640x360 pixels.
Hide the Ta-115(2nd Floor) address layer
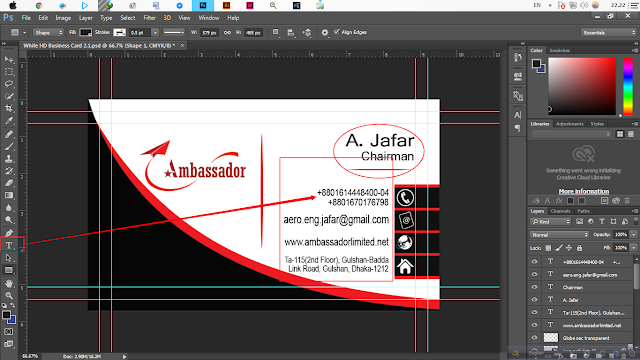534,312
